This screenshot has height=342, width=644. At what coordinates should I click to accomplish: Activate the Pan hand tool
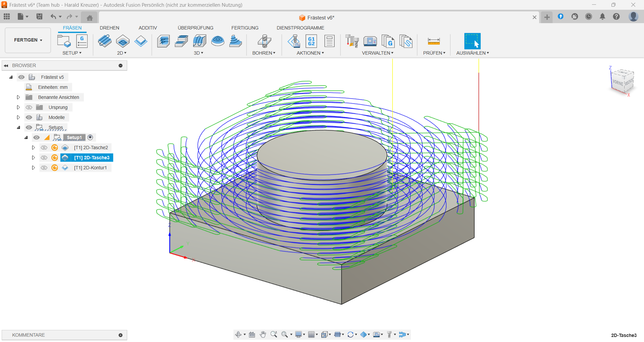263,334
